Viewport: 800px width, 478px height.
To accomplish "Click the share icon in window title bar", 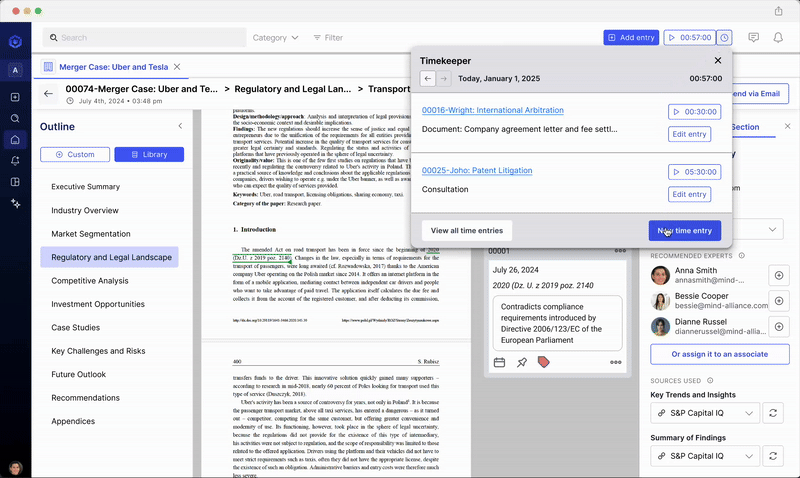I will pos(779,11).
